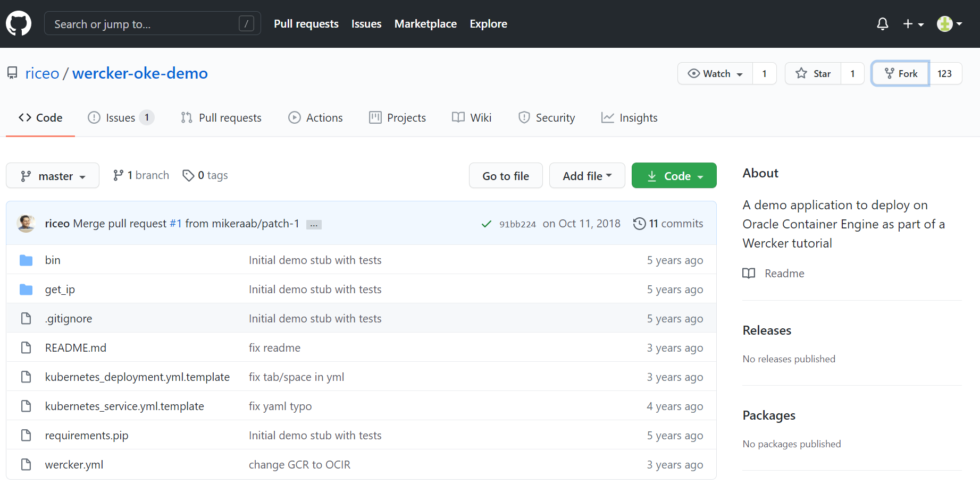
Task: Click the wercker.yml file icon
Action: point(26,465)
